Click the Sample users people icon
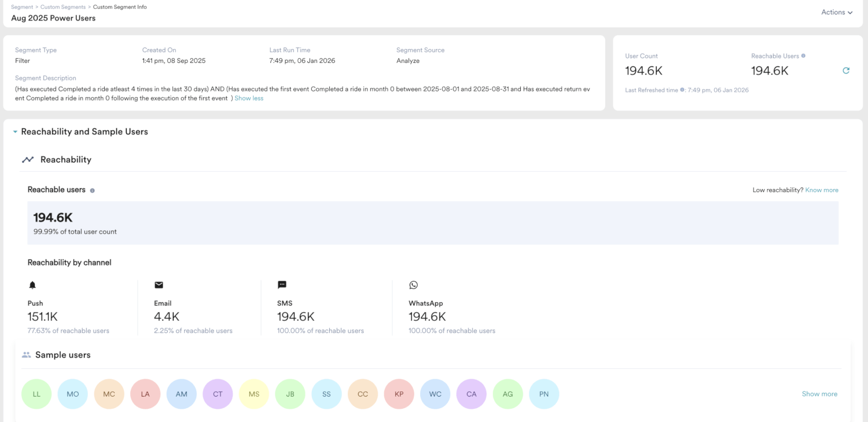This screenshot has height=422, width=868. 26,355
